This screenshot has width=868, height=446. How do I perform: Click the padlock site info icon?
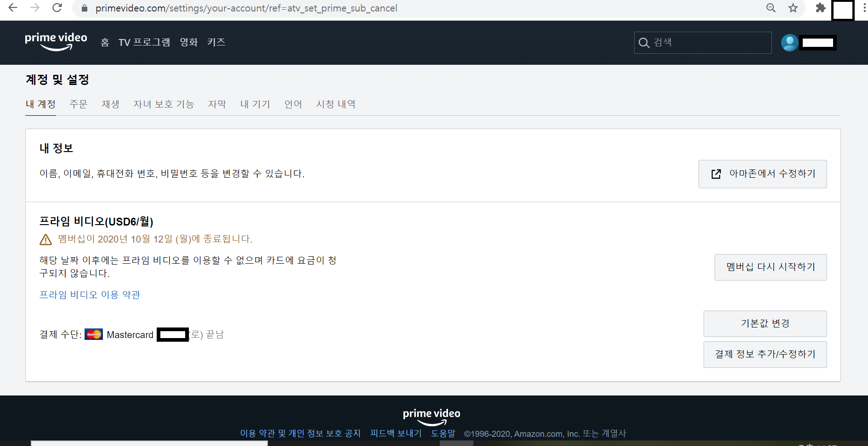click(x=85, y=8)
